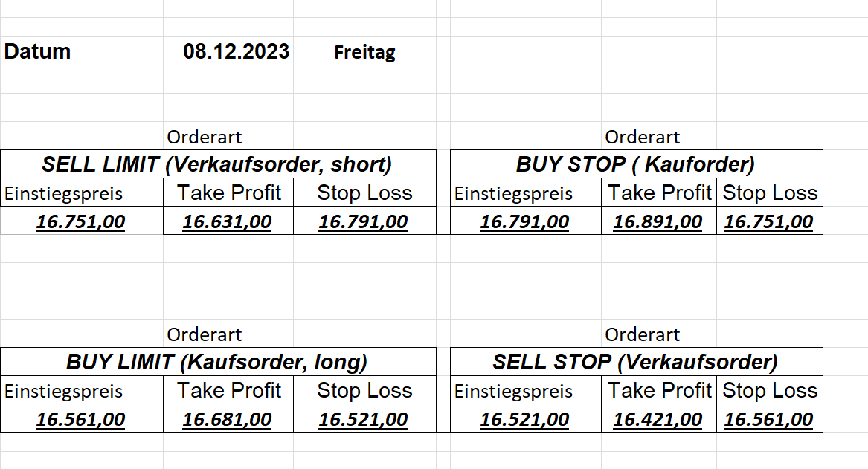Click the Orderart label above SELL LIMIT

[205, 137]
